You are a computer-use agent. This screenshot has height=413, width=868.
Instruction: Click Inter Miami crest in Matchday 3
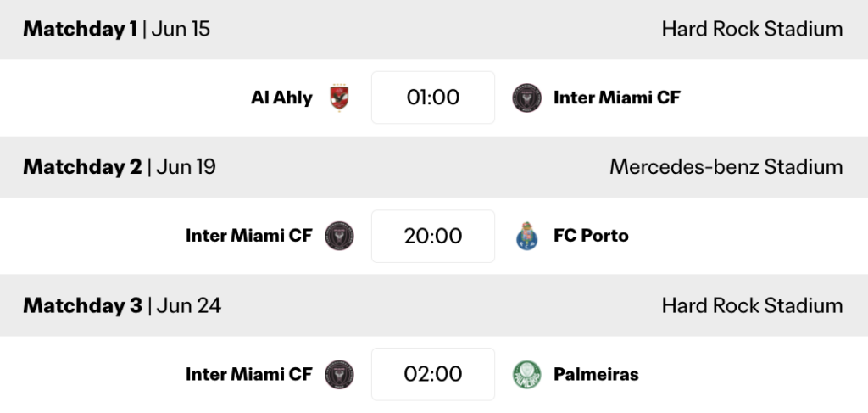339,374
